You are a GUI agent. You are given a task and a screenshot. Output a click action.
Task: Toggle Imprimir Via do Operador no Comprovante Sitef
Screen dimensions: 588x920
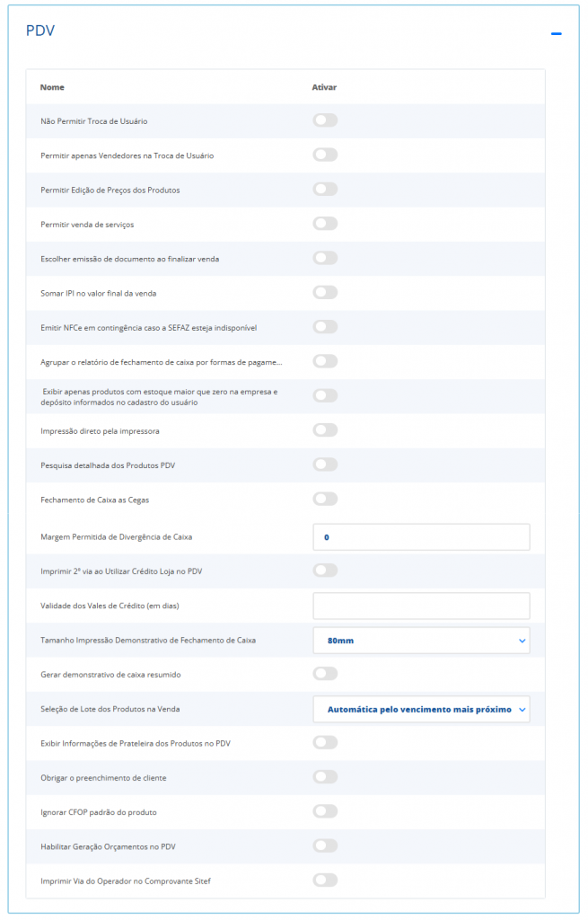(x=325, y=880)
